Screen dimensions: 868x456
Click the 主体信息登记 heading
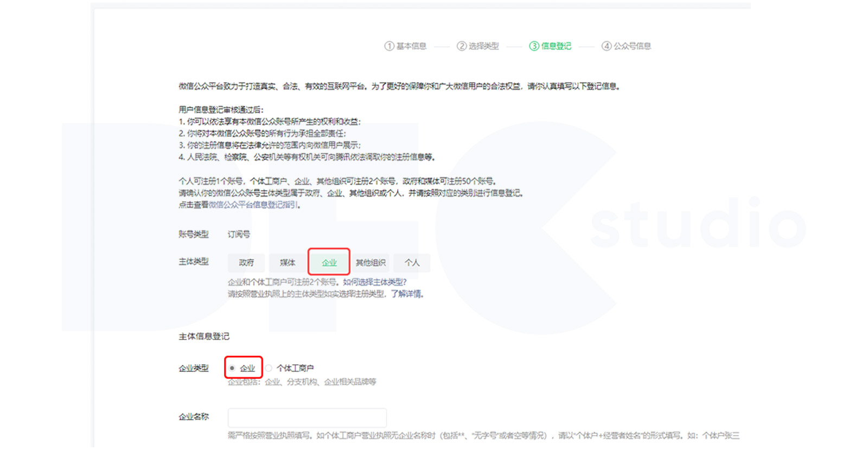tap(204, 337)
